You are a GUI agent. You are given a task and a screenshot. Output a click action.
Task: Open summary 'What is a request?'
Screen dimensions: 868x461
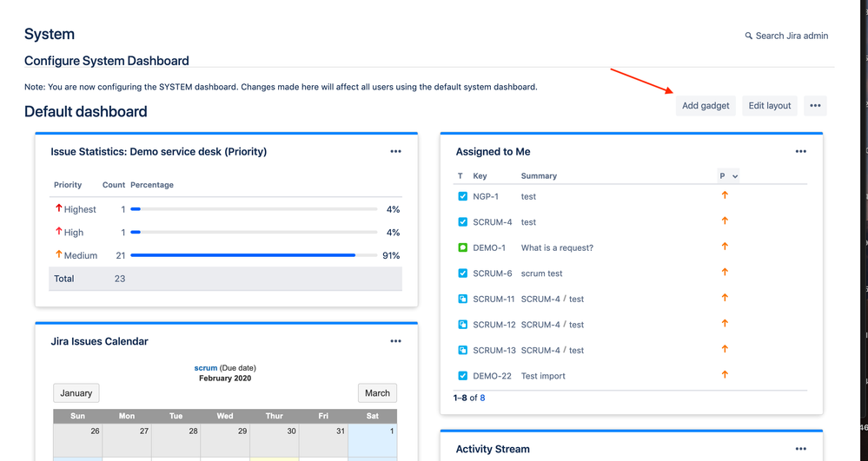(557, 248)
